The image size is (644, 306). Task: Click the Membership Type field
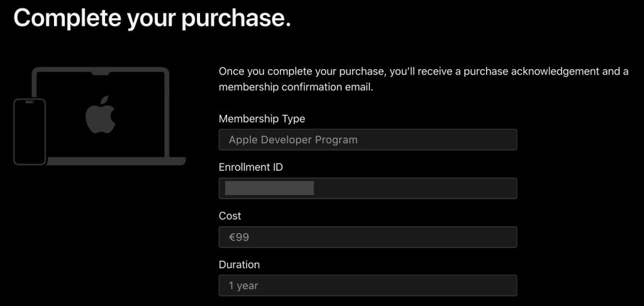pyautogui.click(x=367, y=139)
